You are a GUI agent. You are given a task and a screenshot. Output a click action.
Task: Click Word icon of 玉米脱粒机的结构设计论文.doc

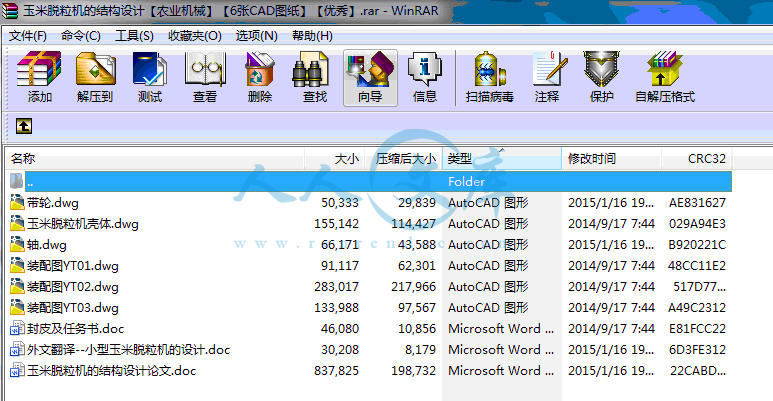pyautogui.click(x=17, y=370)
